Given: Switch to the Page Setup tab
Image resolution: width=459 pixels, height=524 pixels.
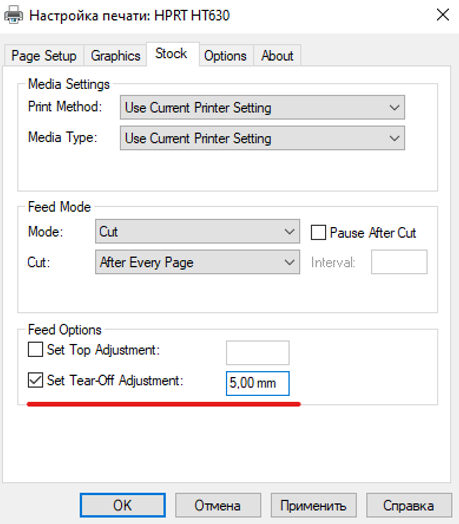Looking at the screenshot, I should 44,55.
